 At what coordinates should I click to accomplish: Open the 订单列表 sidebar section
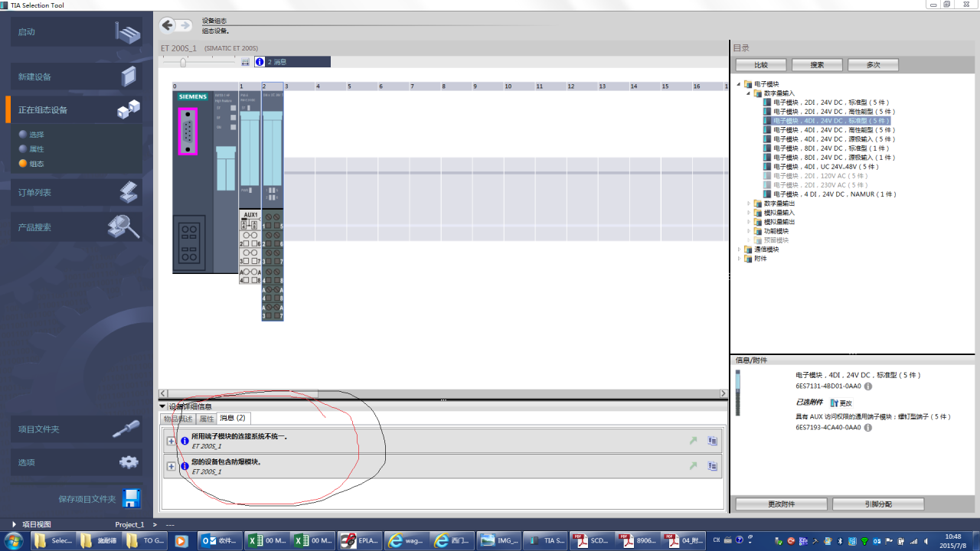[77, 192]
